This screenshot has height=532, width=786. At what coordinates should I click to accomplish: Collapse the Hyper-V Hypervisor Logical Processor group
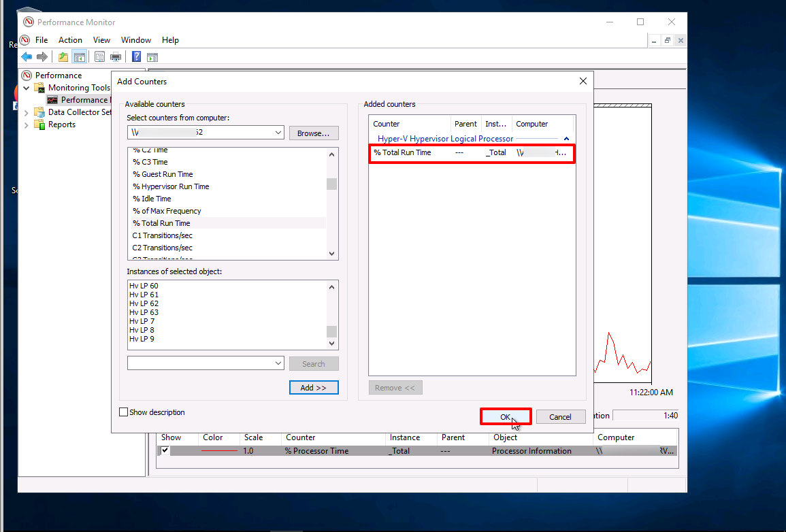pos(566,139)
